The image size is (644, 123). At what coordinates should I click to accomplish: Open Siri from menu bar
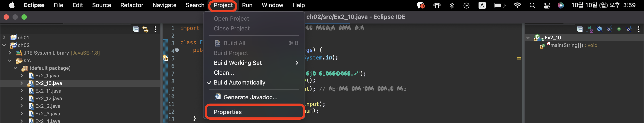tap(561, 6)
